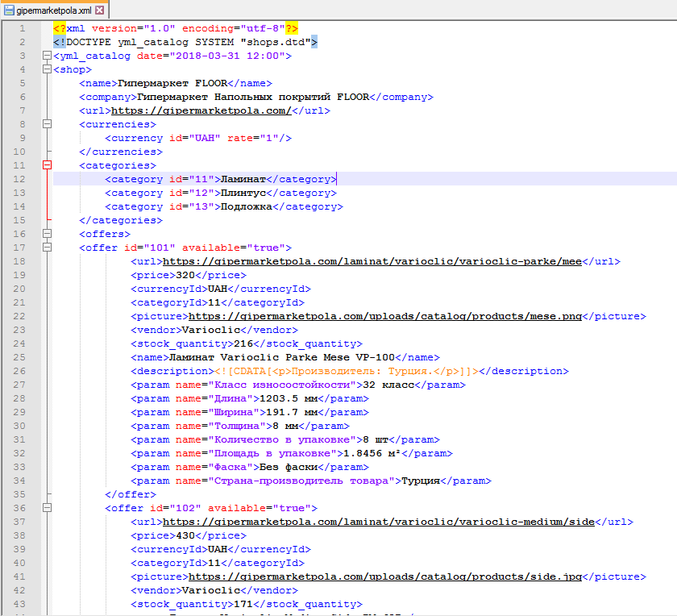Screen dimensions: 677x616
Task: Collapse the offers block fold marker
Action: 47,234
